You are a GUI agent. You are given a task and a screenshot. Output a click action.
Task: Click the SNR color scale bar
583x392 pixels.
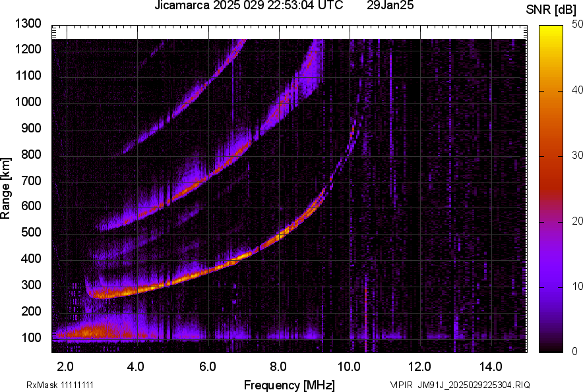[x=551, y=189]
